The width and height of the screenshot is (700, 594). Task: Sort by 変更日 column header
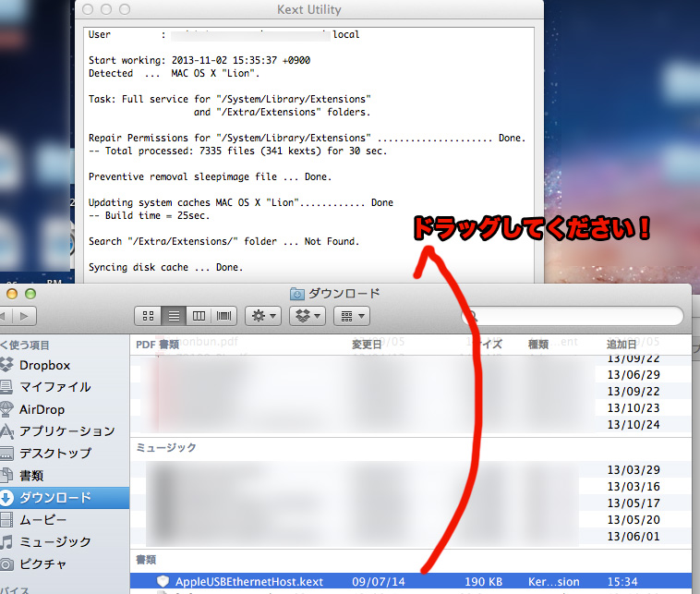pos(367,345)
